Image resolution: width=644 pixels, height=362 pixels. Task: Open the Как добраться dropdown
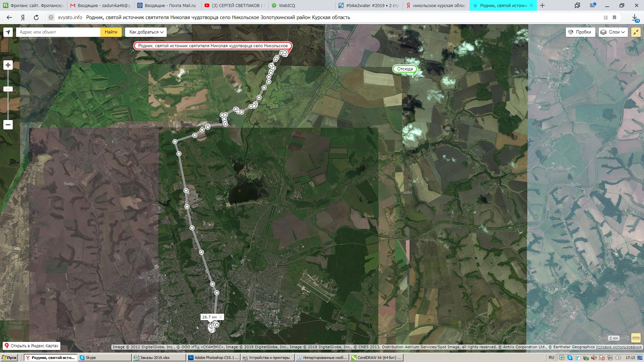146,32
